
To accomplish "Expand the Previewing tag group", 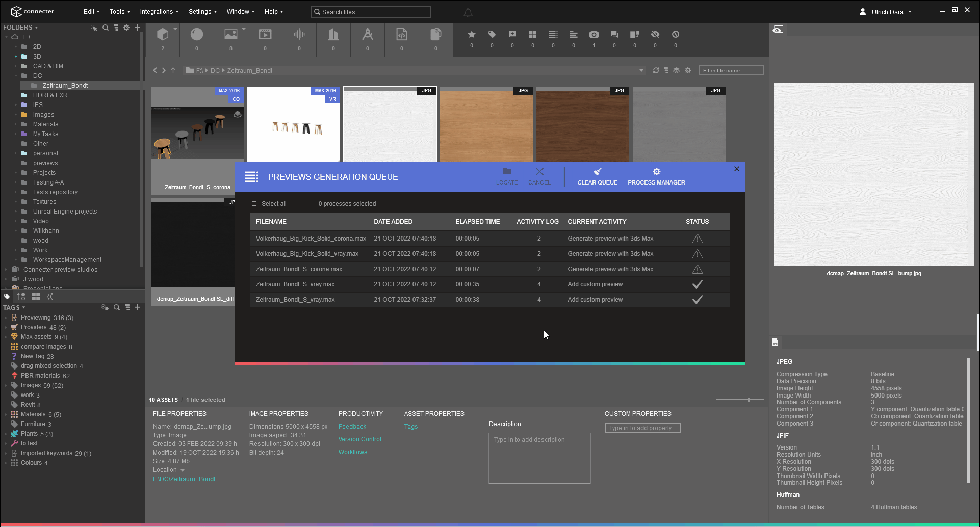I will coord(6,318).
